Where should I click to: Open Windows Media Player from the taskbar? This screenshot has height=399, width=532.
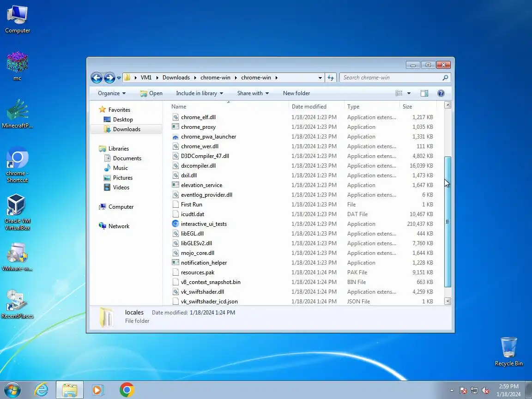click(97, 390)
